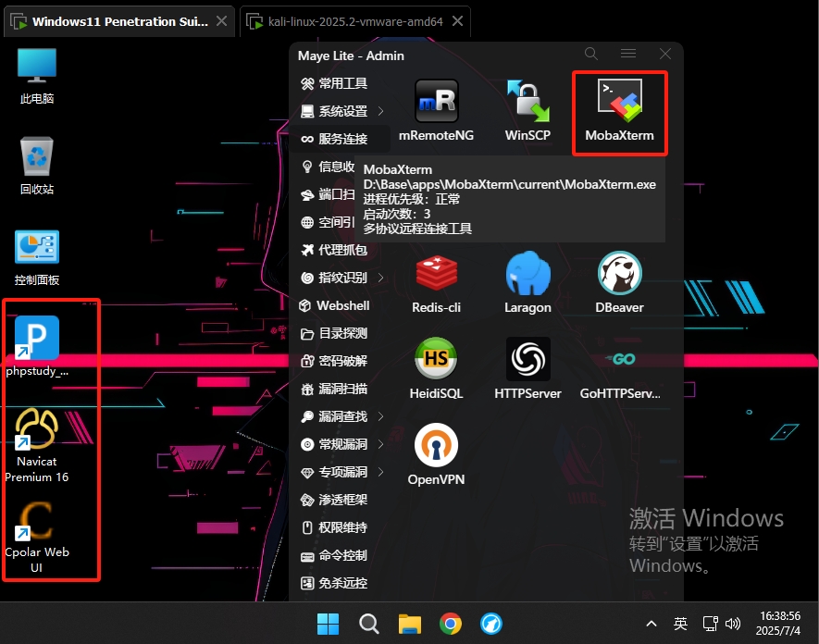
Task: Open the HTTPServer tool
Action: coord(527,369)
